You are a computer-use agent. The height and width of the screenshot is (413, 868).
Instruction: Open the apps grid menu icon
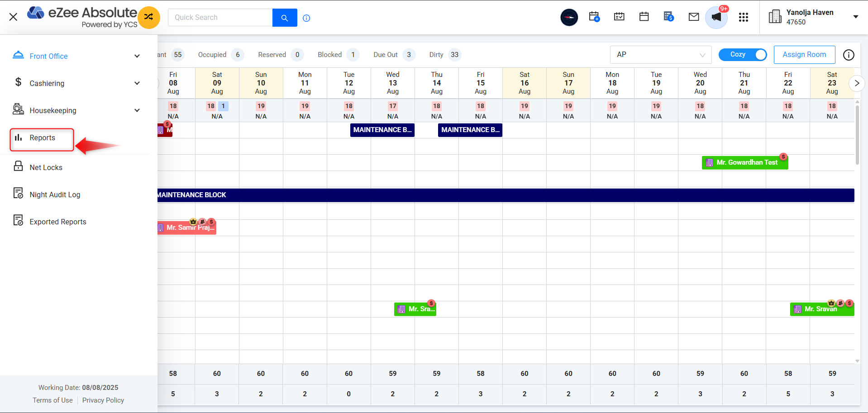click(743, 17)
